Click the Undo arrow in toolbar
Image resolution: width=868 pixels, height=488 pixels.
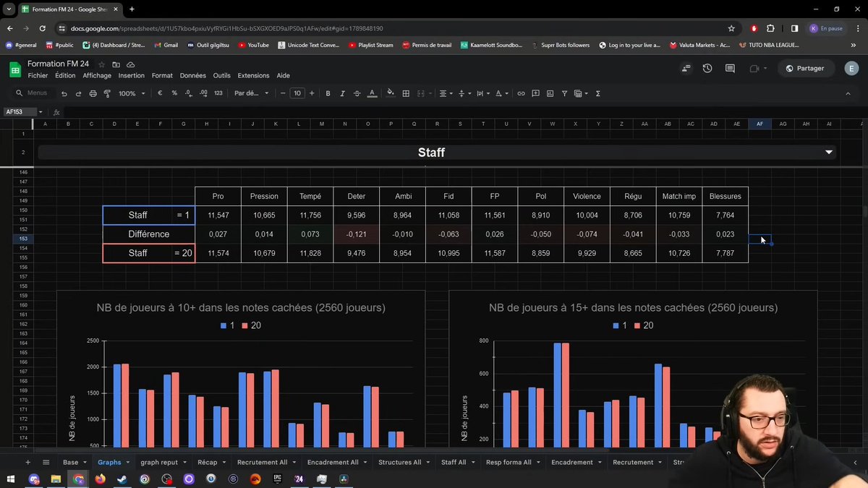pyautogui.click(x=64, y=93)
